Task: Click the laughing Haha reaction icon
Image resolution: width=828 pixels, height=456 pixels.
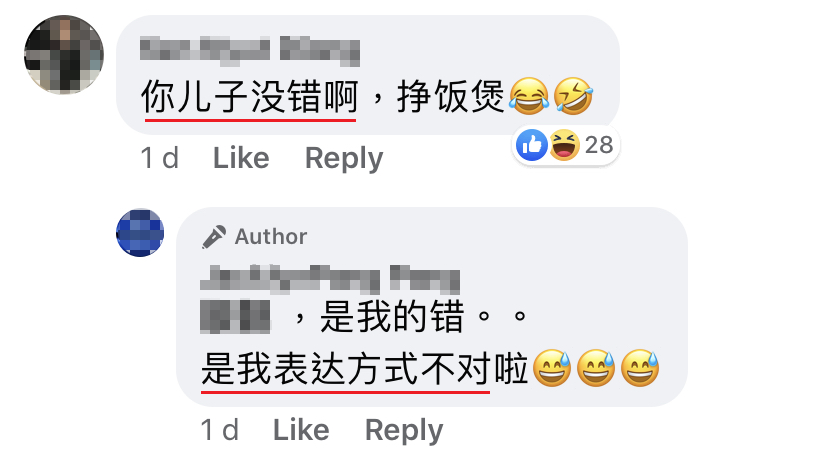Action: pos(564,145)
